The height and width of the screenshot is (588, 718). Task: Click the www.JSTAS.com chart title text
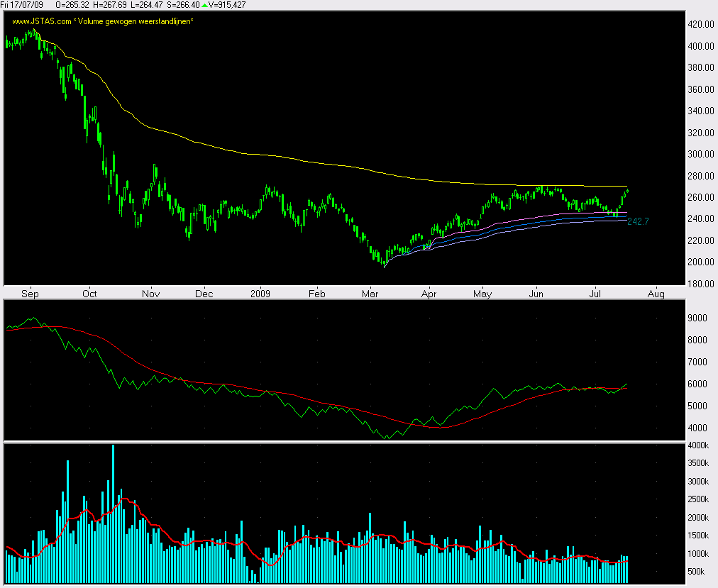pyautogui.click(x=102, y=21)
